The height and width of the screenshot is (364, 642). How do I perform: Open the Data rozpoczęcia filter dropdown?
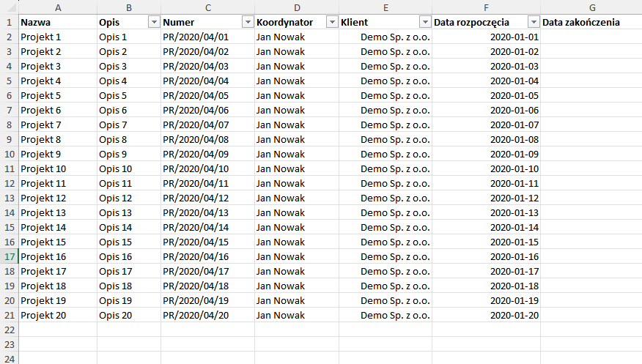click(534, 23)
